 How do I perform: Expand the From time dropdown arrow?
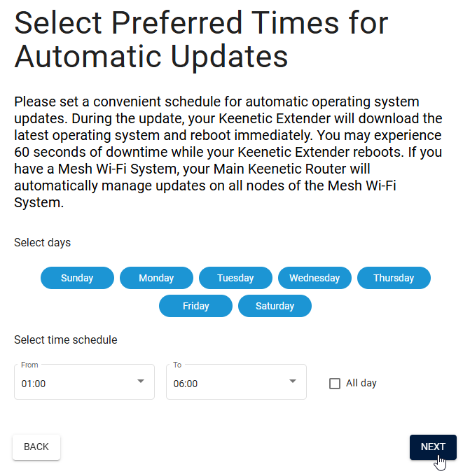pos(140,381)
